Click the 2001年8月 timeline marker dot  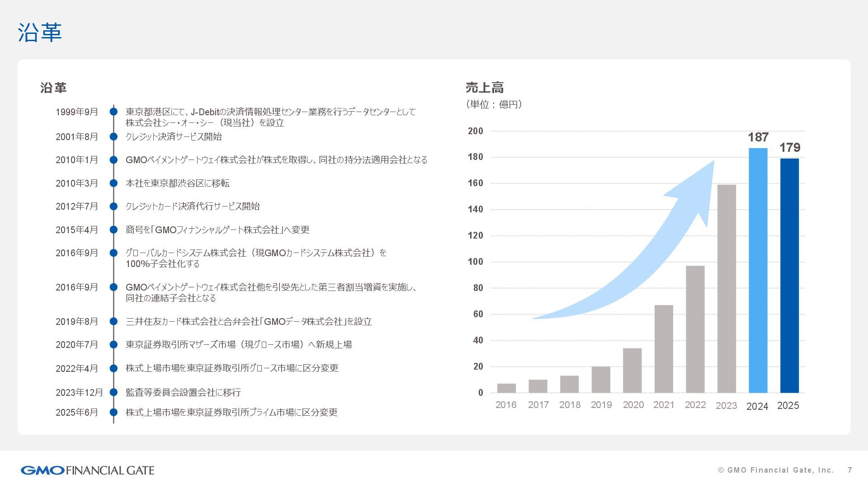113,136
